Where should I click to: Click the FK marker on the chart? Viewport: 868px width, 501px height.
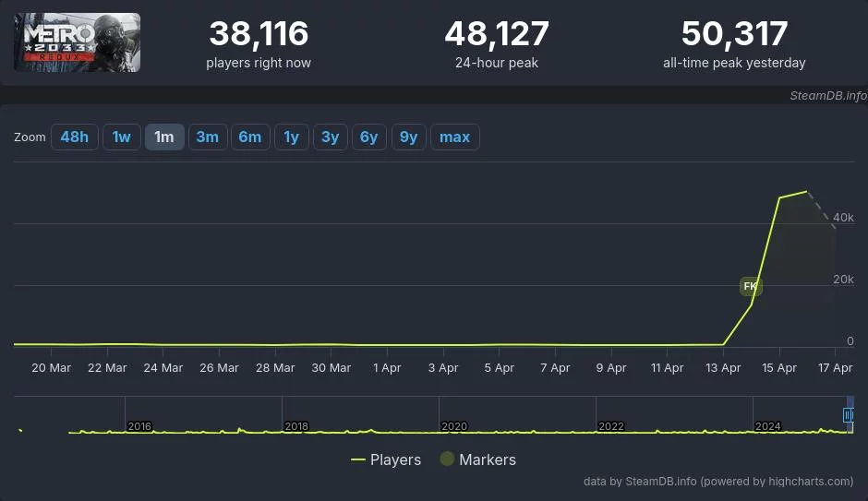[x=751, y=286]
